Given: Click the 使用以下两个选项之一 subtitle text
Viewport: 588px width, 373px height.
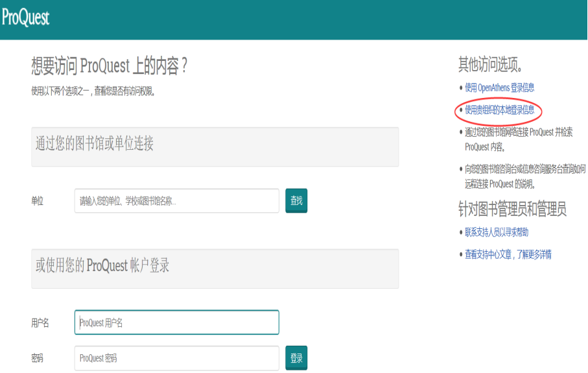Looking at the screenshot, I should (x=93, y=91).
